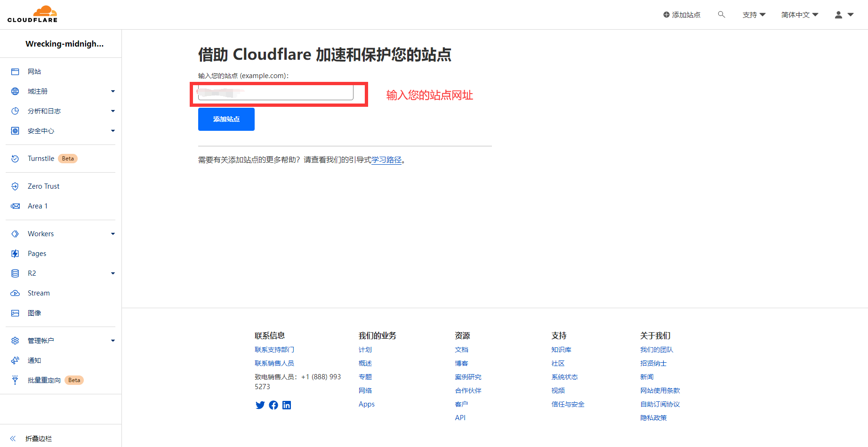Expand the 管理帐户 sidebar section
868x447 pixels.
click(x=113, y=341)
